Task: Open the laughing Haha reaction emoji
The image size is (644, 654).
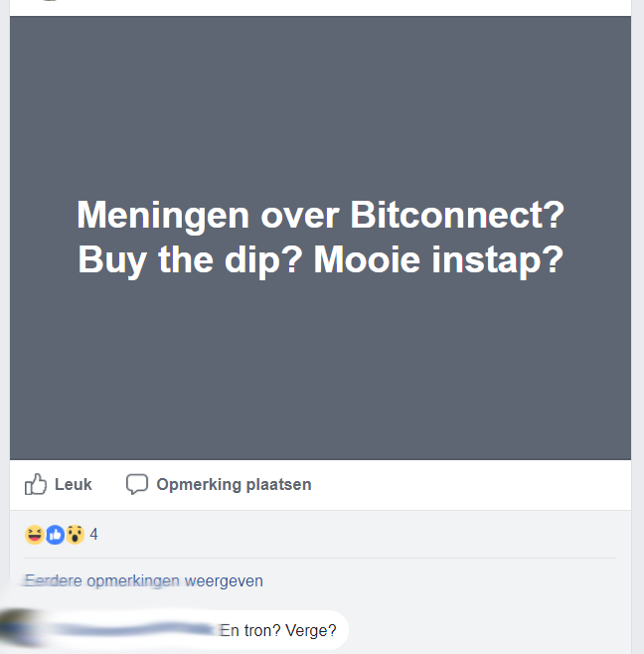Action: [x=35, y=535]
